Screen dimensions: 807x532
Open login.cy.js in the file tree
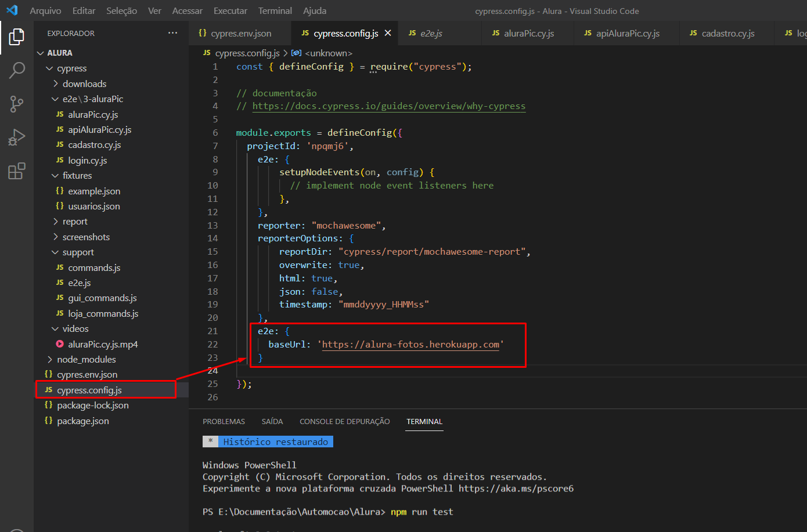click(x=88, y=160)
